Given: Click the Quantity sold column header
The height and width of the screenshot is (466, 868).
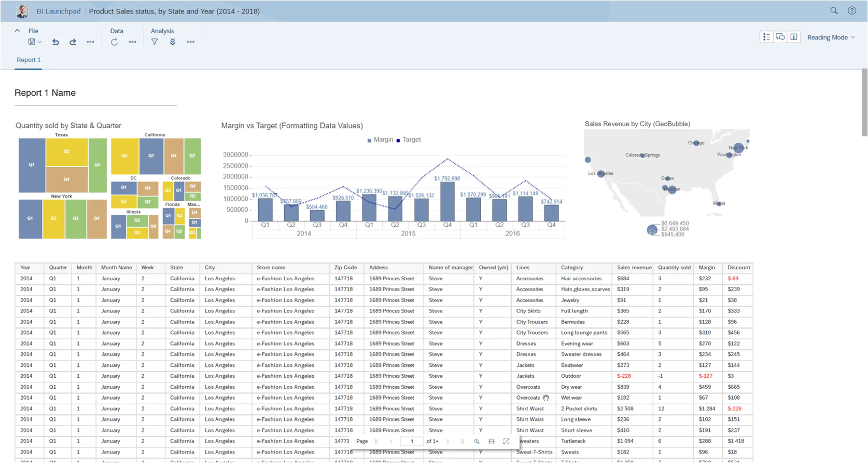Looking at the screenshot, I should pyautogui.click(x=674, y=268).
